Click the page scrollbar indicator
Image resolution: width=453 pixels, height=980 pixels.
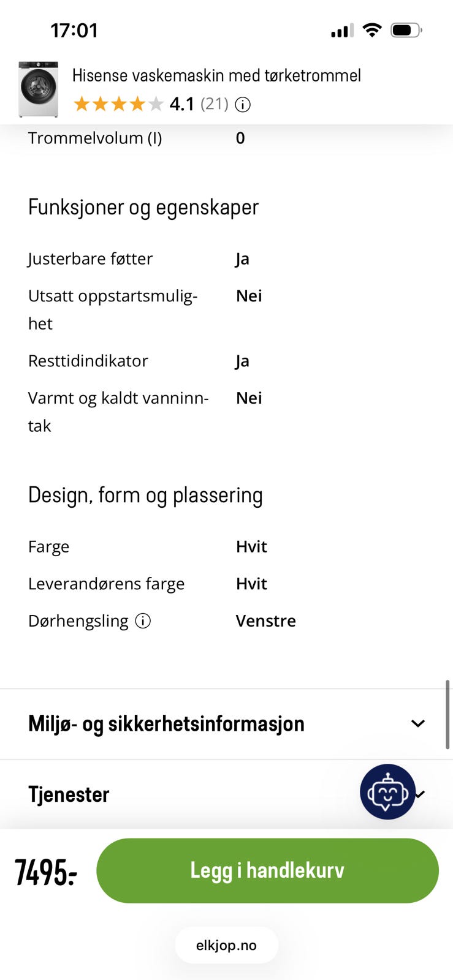pyautogui.click(x=448, y=714)
